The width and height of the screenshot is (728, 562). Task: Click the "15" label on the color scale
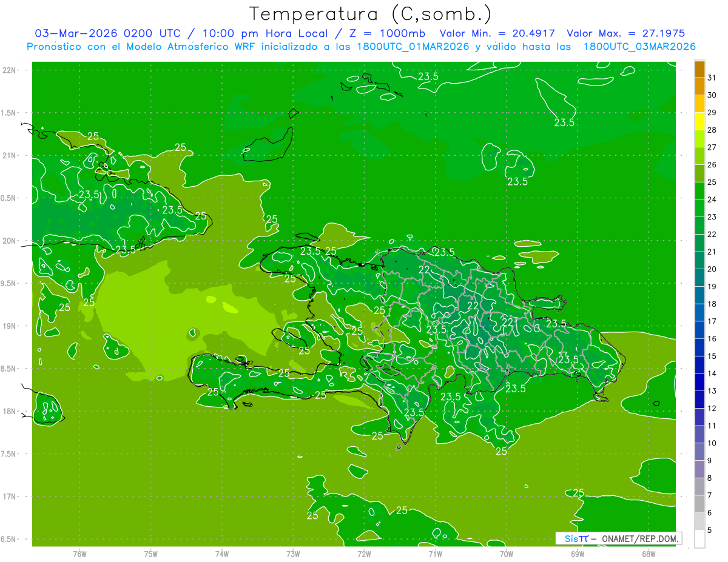tap(712, 356)
